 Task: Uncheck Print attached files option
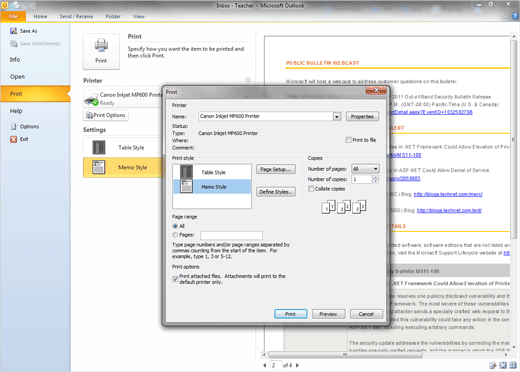175,279
